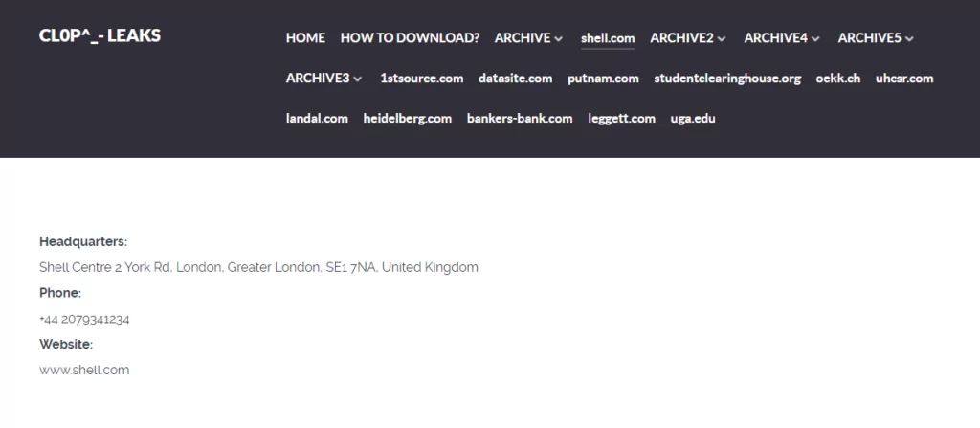Open the landal.com page
The height and width of the screenshot is (428, 980).
click(x=317, y=119)
